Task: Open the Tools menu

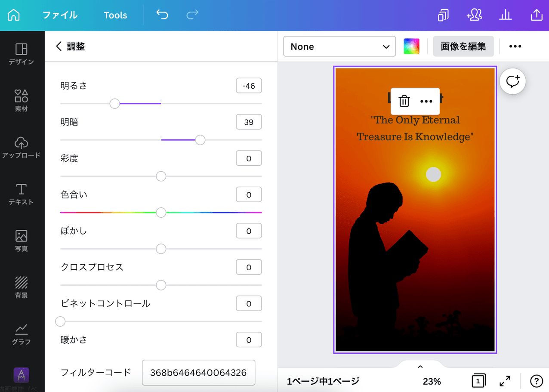Action: click(115, 15)
